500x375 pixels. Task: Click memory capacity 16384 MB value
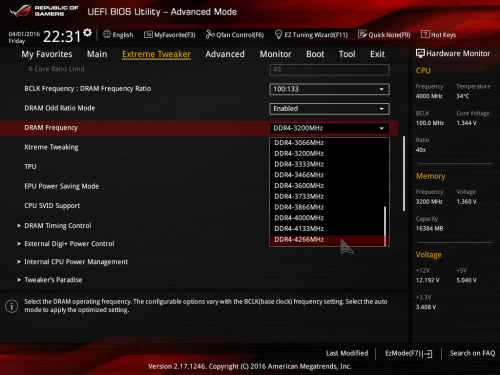tap(429, 228)
